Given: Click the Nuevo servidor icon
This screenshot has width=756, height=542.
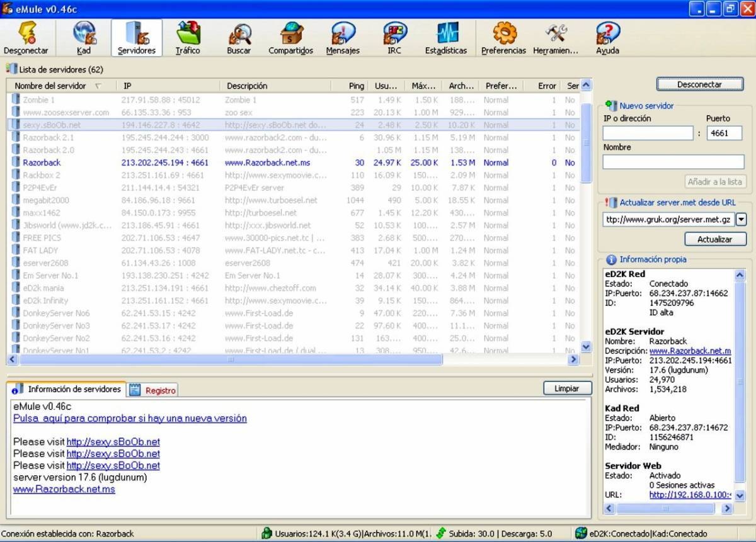Looking at the screenshot, I should (611, 106).
